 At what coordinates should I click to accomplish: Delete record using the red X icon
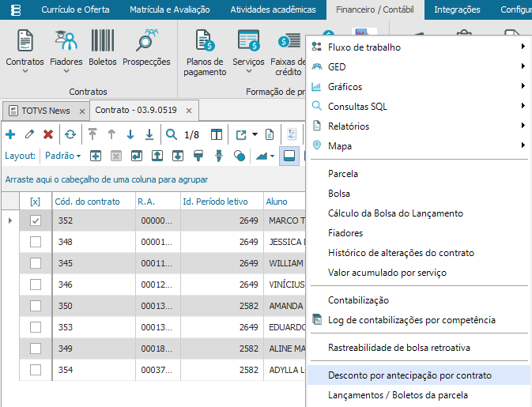(x=48, y=134)
